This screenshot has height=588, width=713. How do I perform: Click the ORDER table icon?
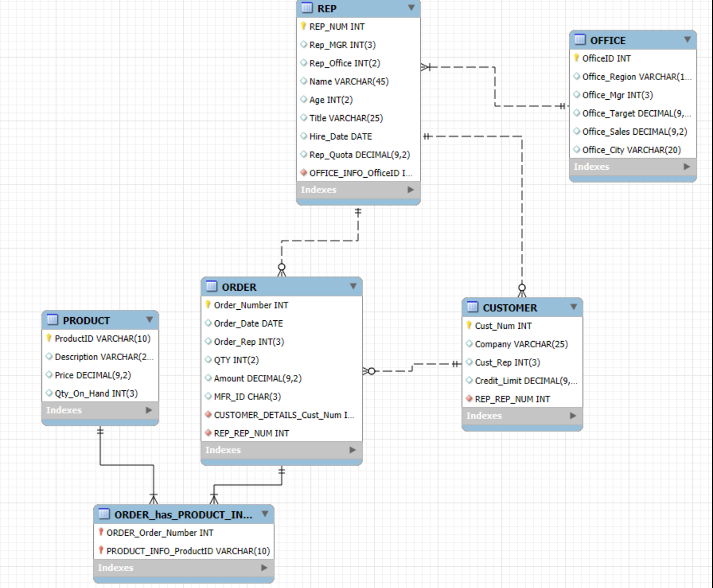[x=211, y=286]
